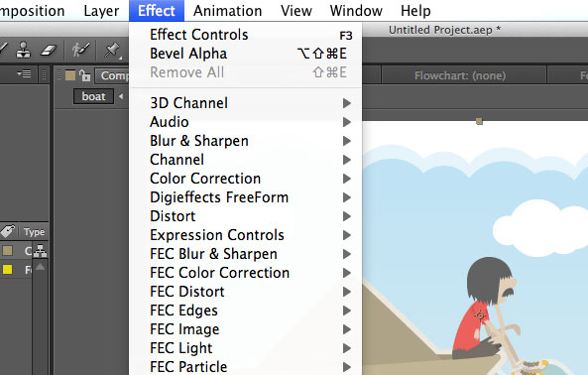The height and width of the screenshot is (375, 588).
Task: Click the scroll-up arrow in Project panel
Action: (40, 267)
